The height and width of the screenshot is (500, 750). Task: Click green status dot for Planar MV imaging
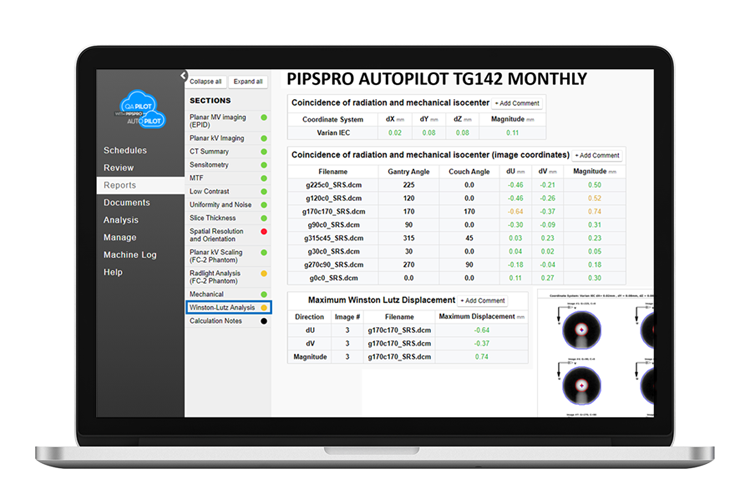264,117
